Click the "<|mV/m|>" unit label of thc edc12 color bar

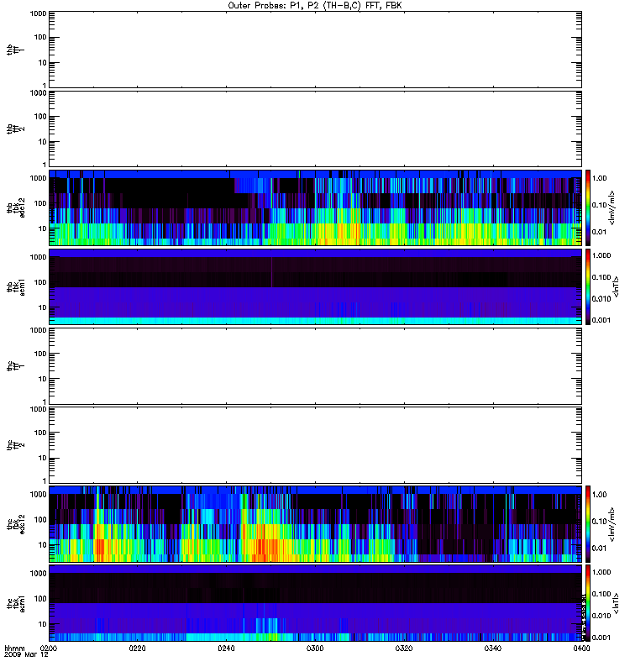pos(612,524)
